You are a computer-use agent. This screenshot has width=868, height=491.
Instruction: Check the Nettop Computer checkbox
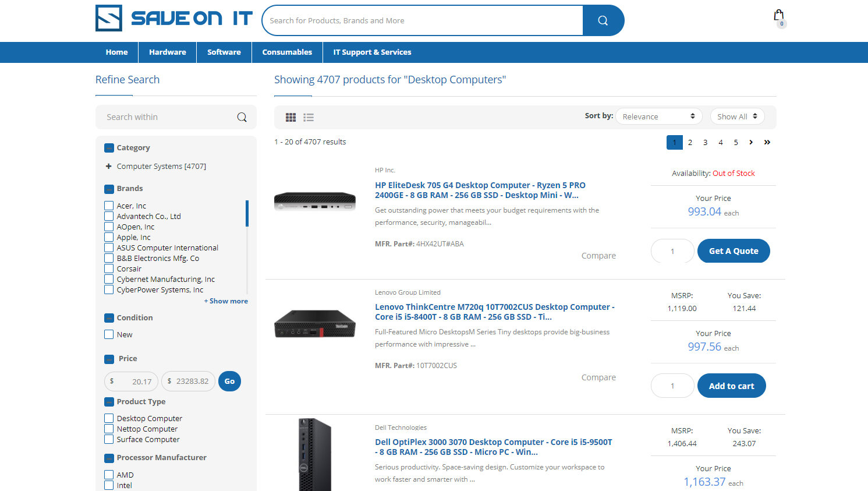(109, 429)
